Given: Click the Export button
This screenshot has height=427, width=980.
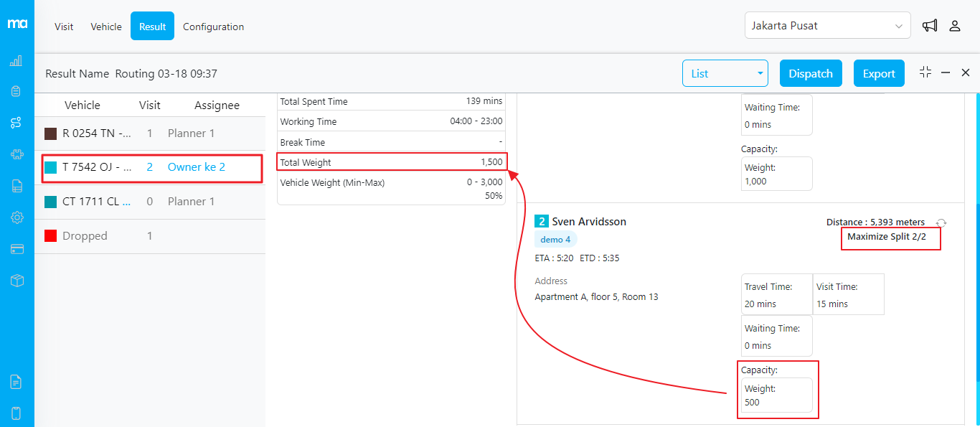Looking at the screenshot, I should click(879, 73).
